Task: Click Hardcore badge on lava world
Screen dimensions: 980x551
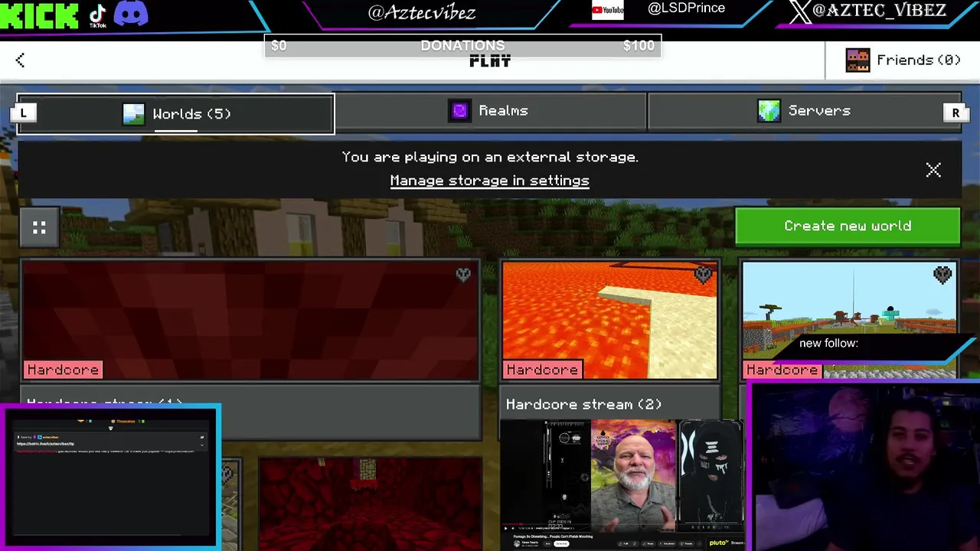Action: click(x=542, y=370)
